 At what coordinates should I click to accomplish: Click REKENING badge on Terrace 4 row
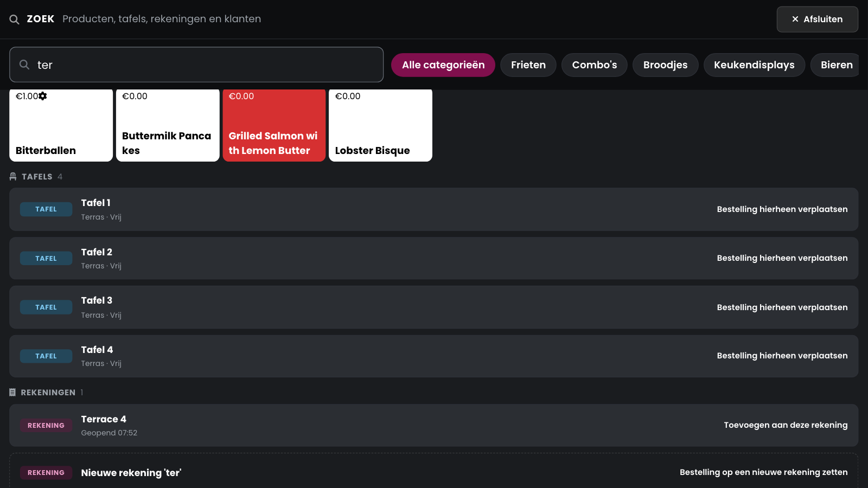click(x=46, y=426)
